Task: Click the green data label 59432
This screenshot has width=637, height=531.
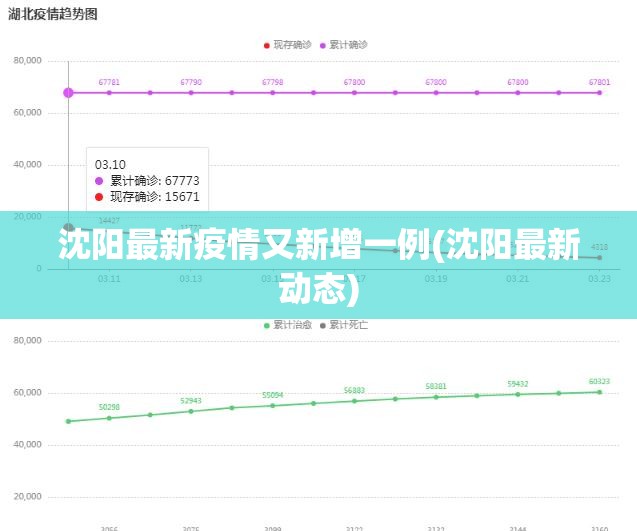Action: point(518,384)
